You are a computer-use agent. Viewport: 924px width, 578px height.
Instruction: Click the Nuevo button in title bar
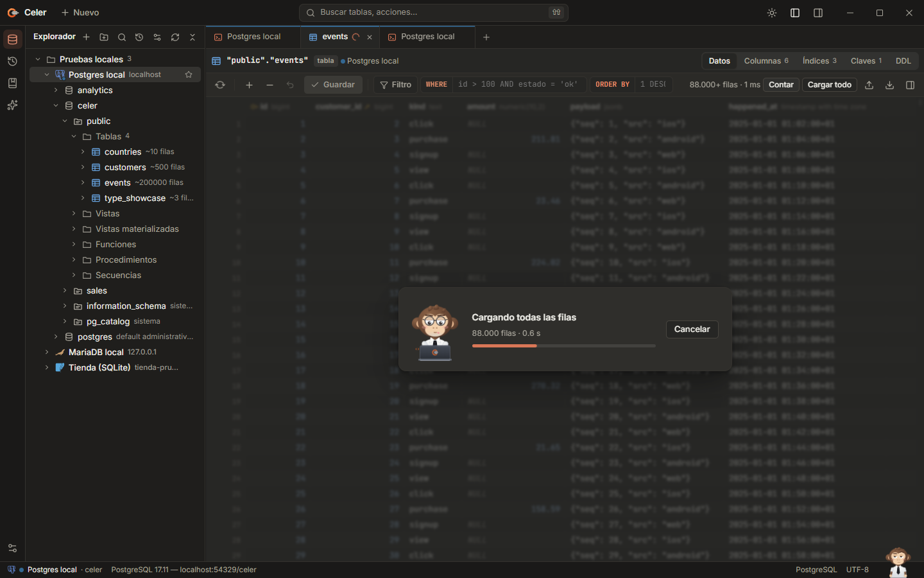[x=80, y=13]
